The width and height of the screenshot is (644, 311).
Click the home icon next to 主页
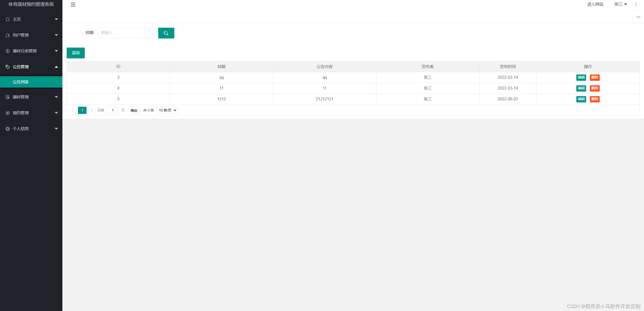click(x=8, y=19)
